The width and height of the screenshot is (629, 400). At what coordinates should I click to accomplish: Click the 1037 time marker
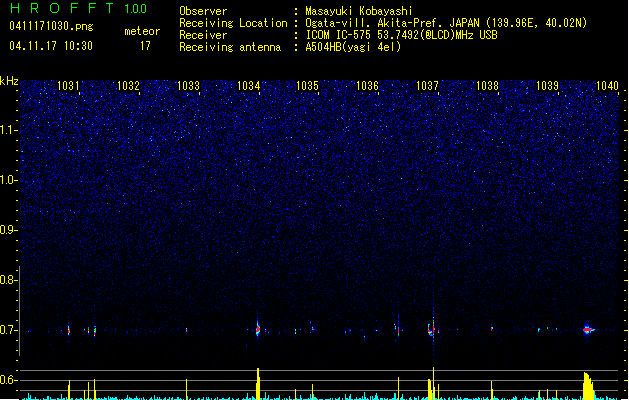(x=427, y=86)
